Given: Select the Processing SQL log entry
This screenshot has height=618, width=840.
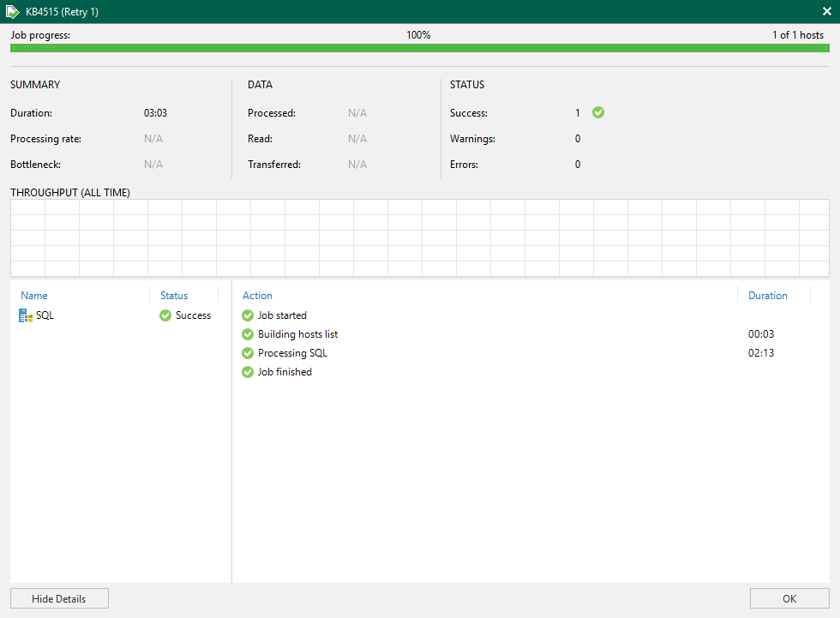Looking at the screenshot, I should (292, 353).
